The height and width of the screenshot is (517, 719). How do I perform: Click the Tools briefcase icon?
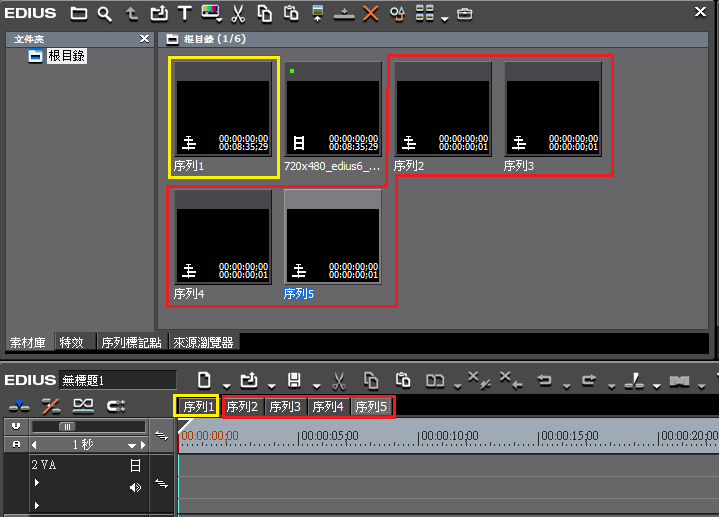464,14
